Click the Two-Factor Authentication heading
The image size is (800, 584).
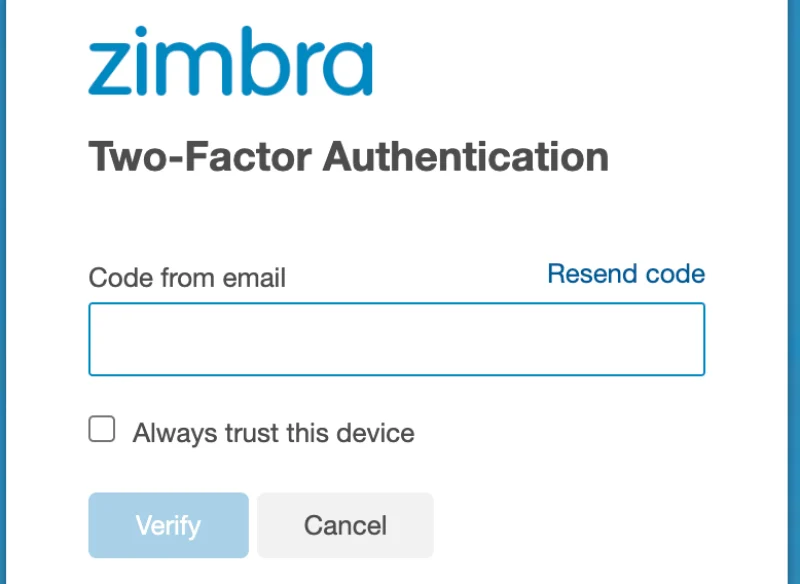pyautogui.click(x=348, y=156)
